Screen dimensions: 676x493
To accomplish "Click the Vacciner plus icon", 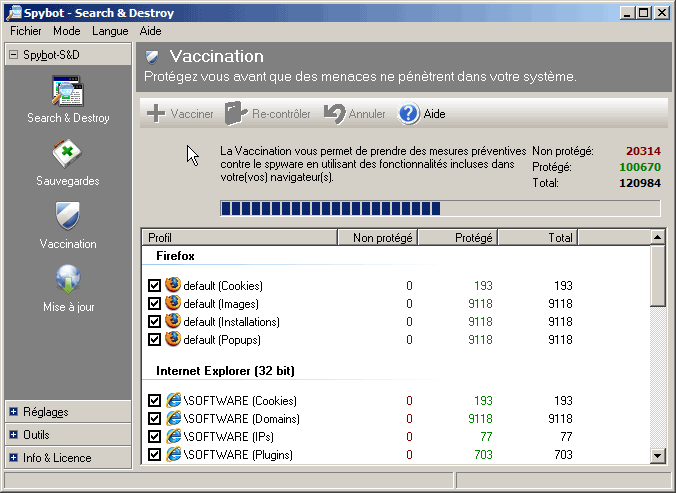I will coord(156,114).
